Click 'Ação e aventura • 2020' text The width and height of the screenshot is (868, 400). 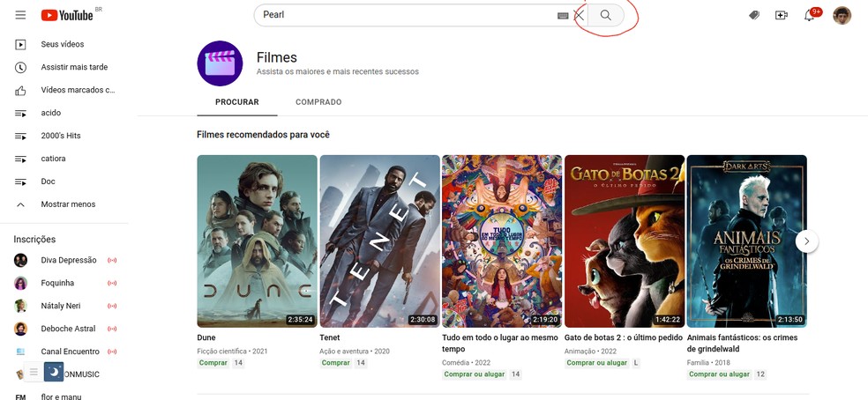coord(355,352)
